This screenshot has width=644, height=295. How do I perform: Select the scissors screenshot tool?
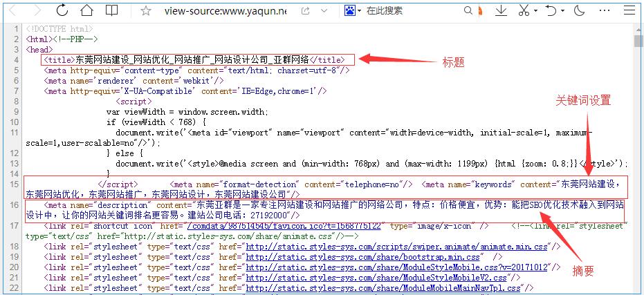coord(524,10)
